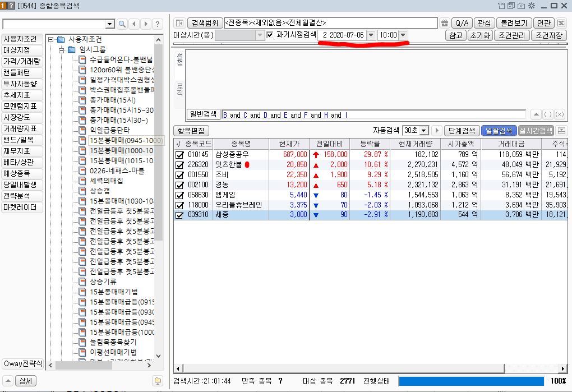Click the icon right of 연관 button
Screen dimensions: 572x392
(561, 23)
